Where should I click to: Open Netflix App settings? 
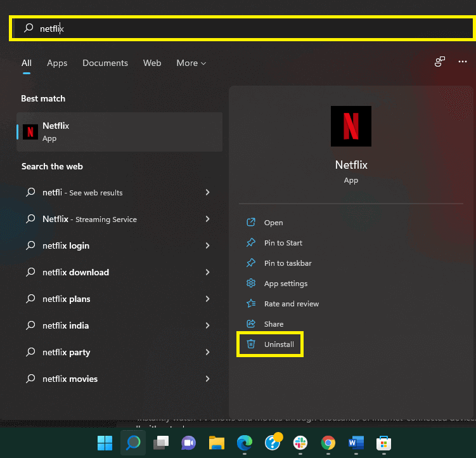[285, 284]
